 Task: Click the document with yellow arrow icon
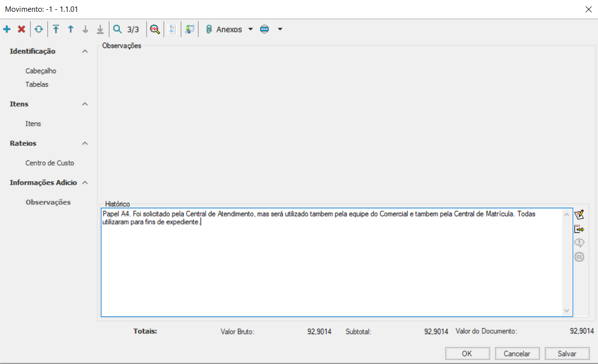pos(579,229)
